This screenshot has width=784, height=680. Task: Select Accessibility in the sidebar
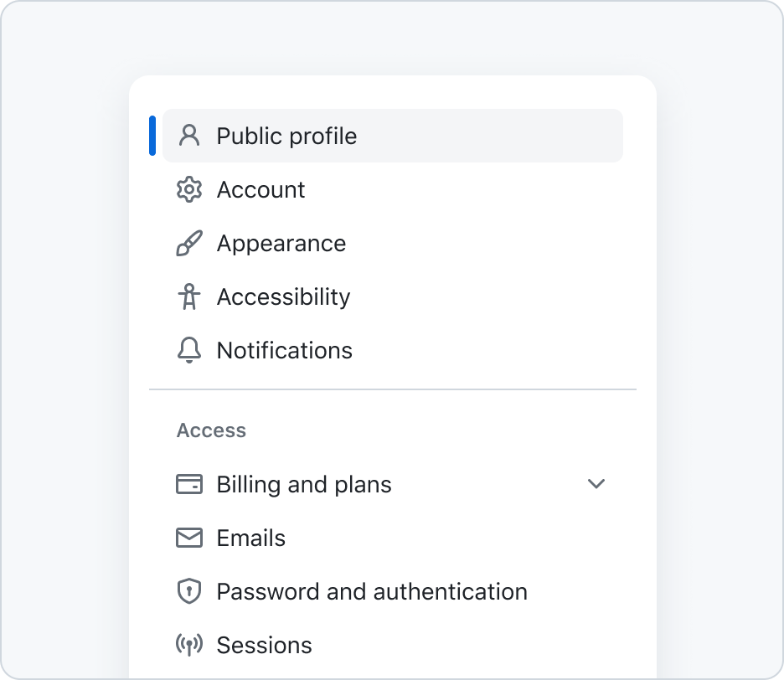393,296
